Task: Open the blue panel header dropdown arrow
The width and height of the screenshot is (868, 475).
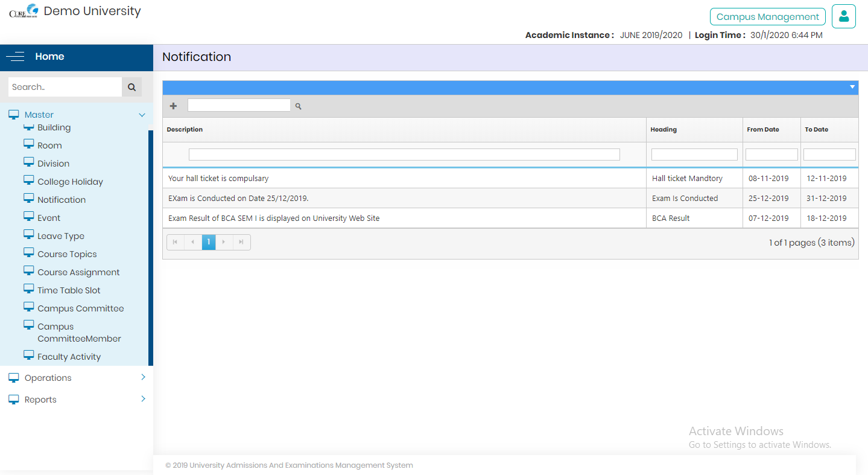Action: (852, 87)
